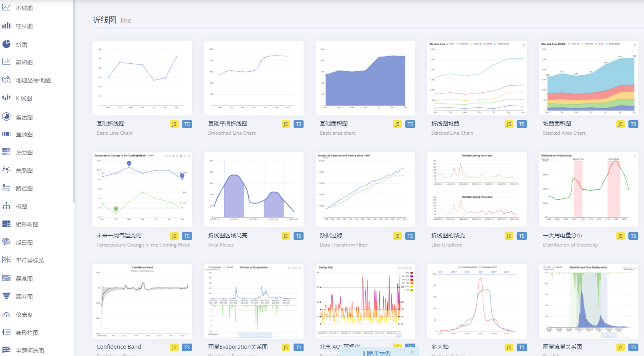Select the radar chart icon in sidebar
The image size is (644, 356).
[6, 117]
